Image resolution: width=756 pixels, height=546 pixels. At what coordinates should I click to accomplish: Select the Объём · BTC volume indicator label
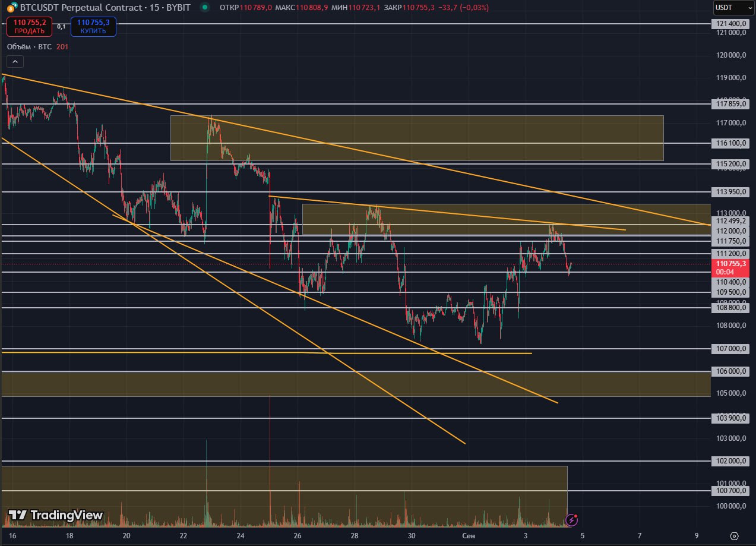coord(30,46)
